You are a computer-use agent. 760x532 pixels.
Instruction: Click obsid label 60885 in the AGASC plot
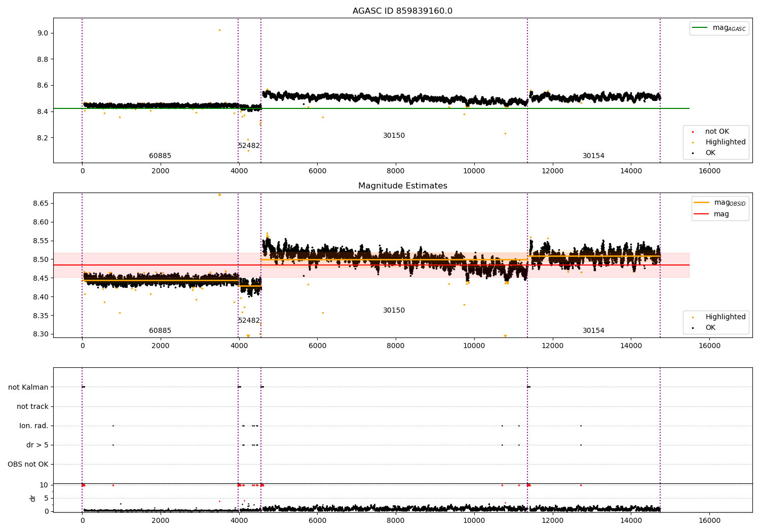coord(160,156)
